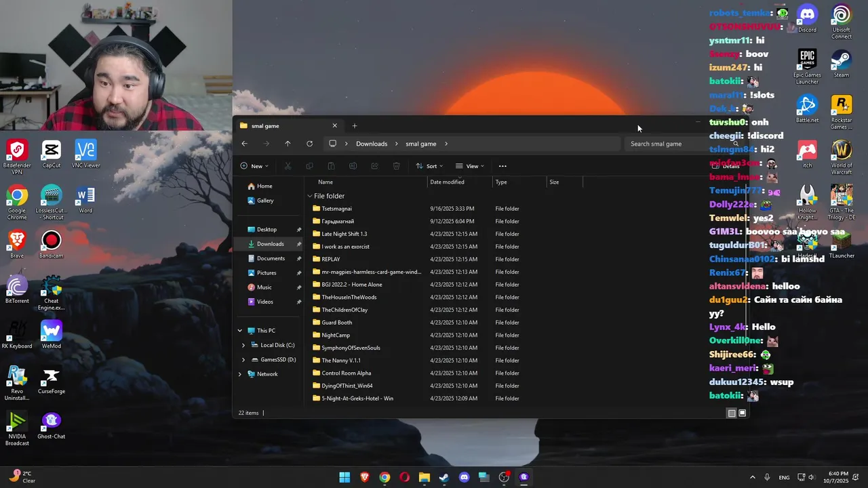
Task: Click the Cut icon in Explorer toolbar
Action: pos(288,166)
